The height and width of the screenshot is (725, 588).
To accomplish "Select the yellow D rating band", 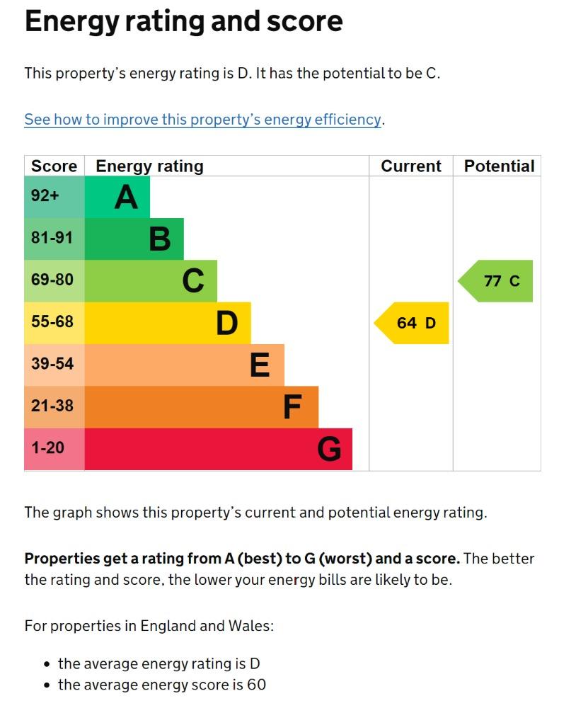I will click(168, 323).
